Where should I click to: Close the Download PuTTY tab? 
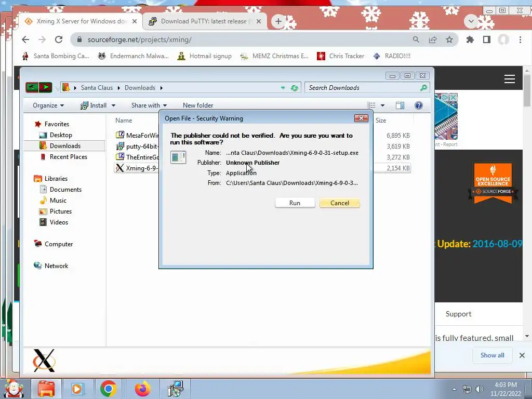coord(259,21)
